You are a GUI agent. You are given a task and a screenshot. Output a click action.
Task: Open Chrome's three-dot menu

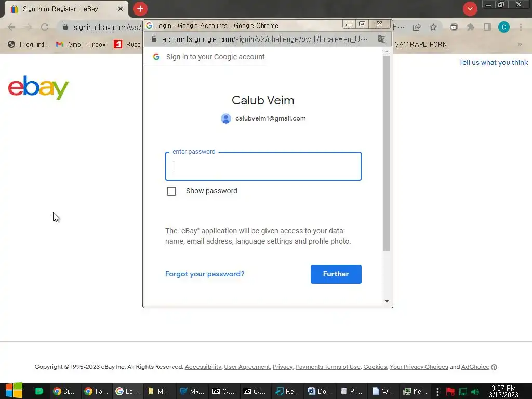click(521, 28)
